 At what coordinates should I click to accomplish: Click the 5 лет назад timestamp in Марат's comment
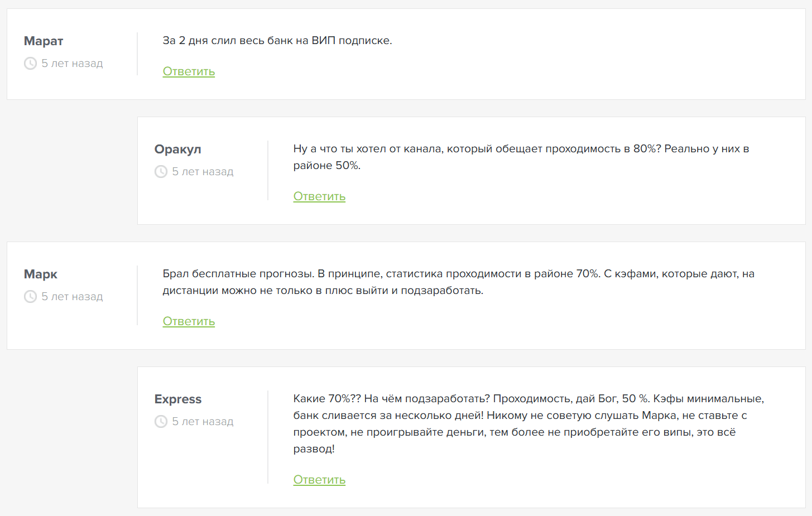[72, 63]
